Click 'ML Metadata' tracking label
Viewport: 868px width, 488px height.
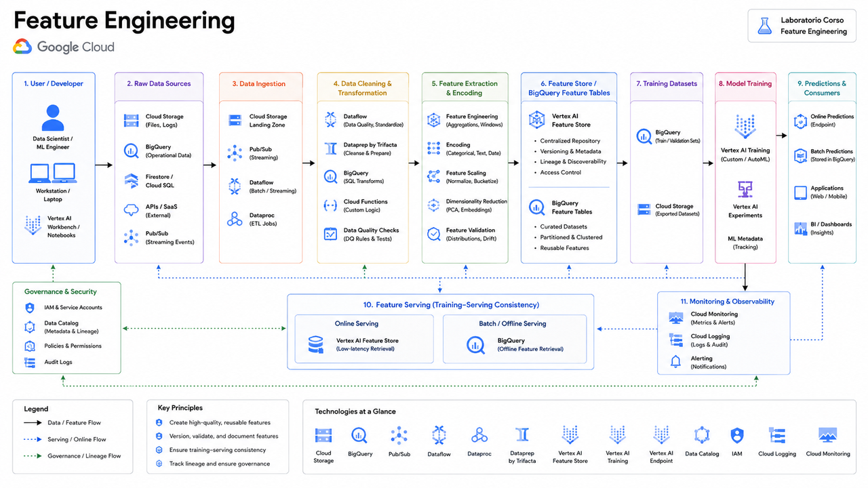click(x=745, y=239)
